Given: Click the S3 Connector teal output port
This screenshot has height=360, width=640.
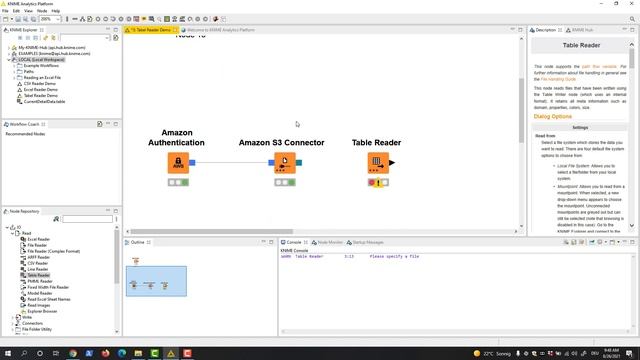Looking at the screenshot, I should pyautogui.click(x=299, y=163).
